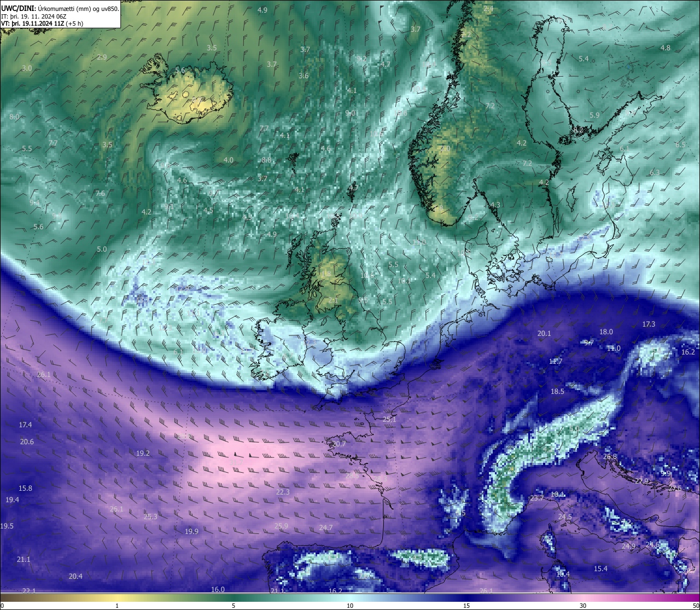Click the color scale tick labeled 15
The image size is (700, 610).
(466, 606)
